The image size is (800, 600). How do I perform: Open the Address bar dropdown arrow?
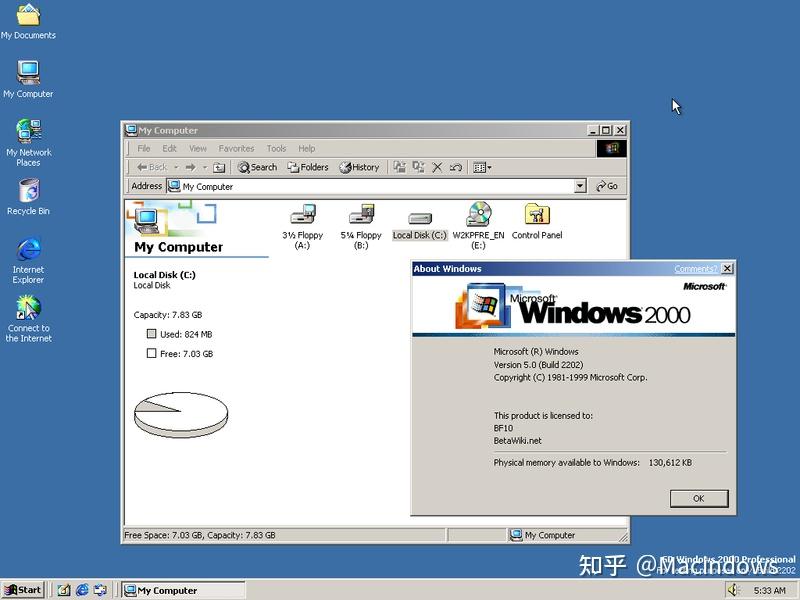click(581, 186)
